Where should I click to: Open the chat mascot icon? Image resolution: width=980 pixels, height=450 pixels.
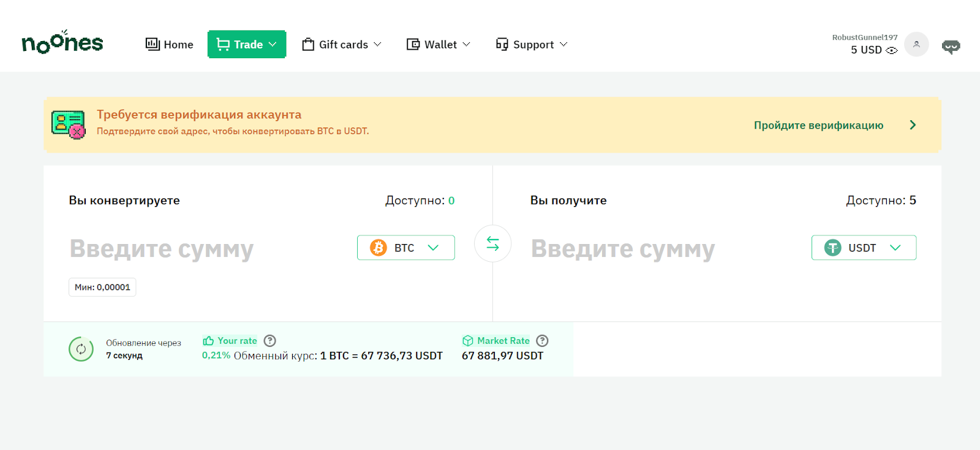coord(951,47)
